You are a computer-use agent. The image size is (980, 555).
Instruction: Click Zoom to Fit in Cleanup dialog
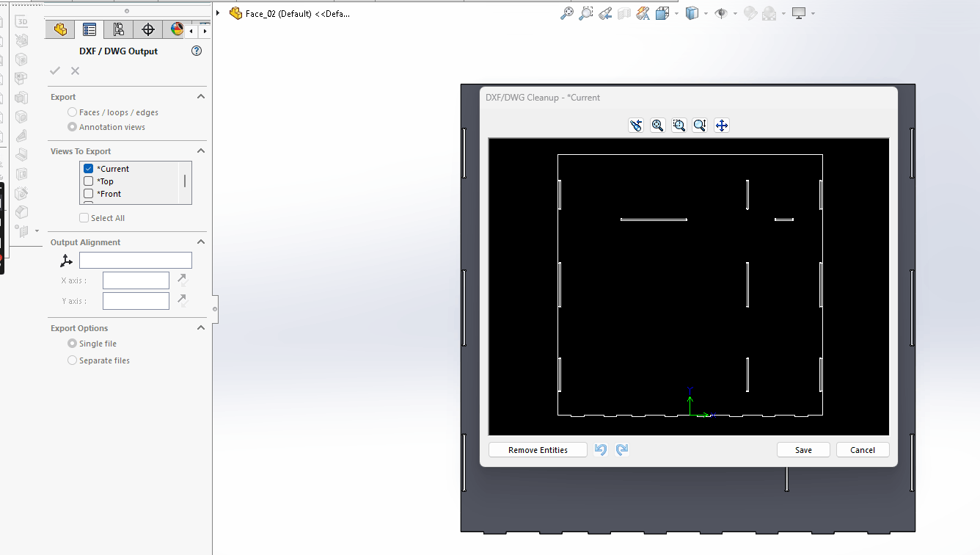tap(657, 126)
